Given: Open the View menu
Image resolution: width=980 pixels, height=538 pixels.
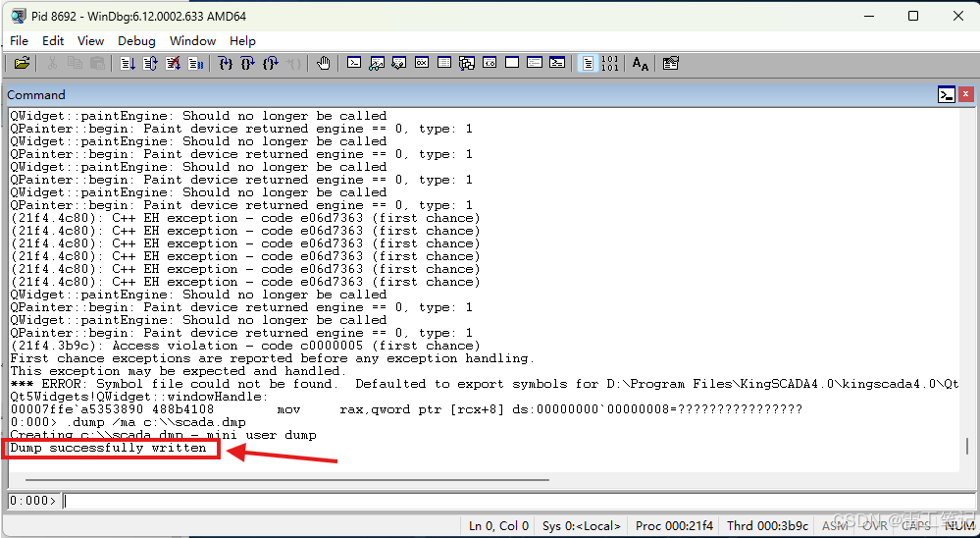Looking at the screenshot, I should [x=90, y=40].
